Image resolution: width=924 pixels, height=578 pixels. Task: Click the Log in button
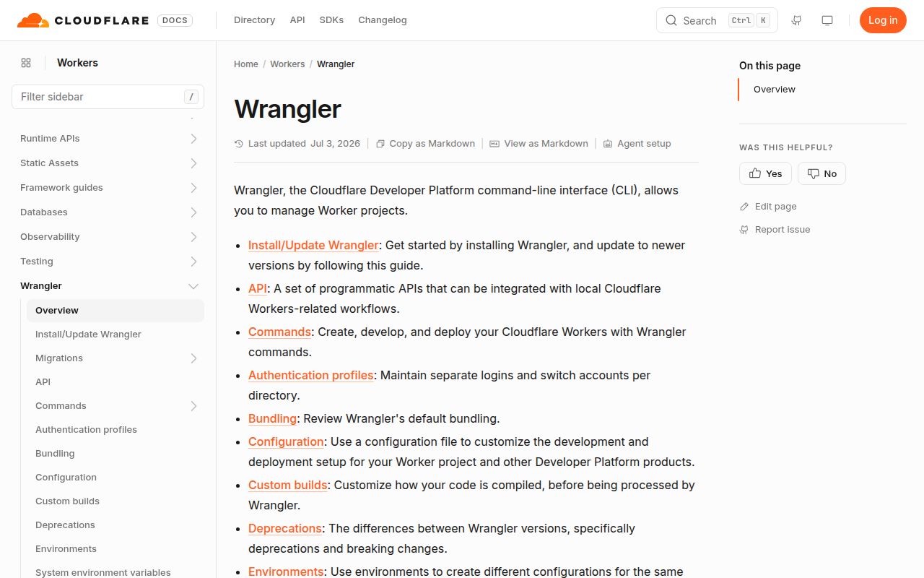(883, 20)
